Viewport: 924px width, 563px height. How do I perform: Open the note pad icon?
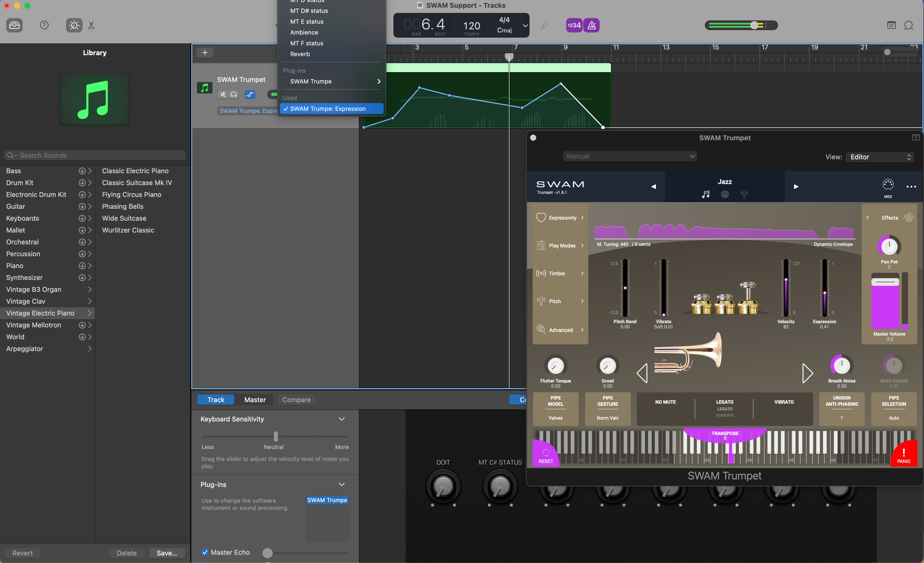[891, 25]
